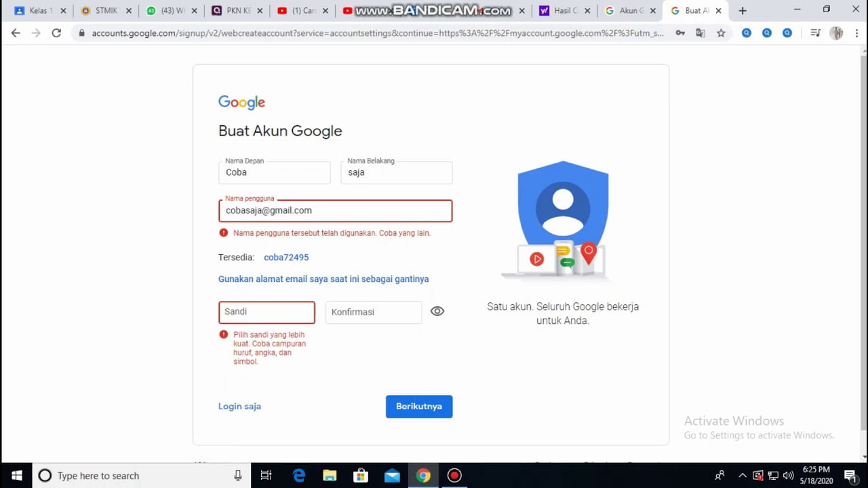Toggle password visibility eye icon
Image resolution: width=868 pixels, height=488 pixels.
(x=437, y=311)
